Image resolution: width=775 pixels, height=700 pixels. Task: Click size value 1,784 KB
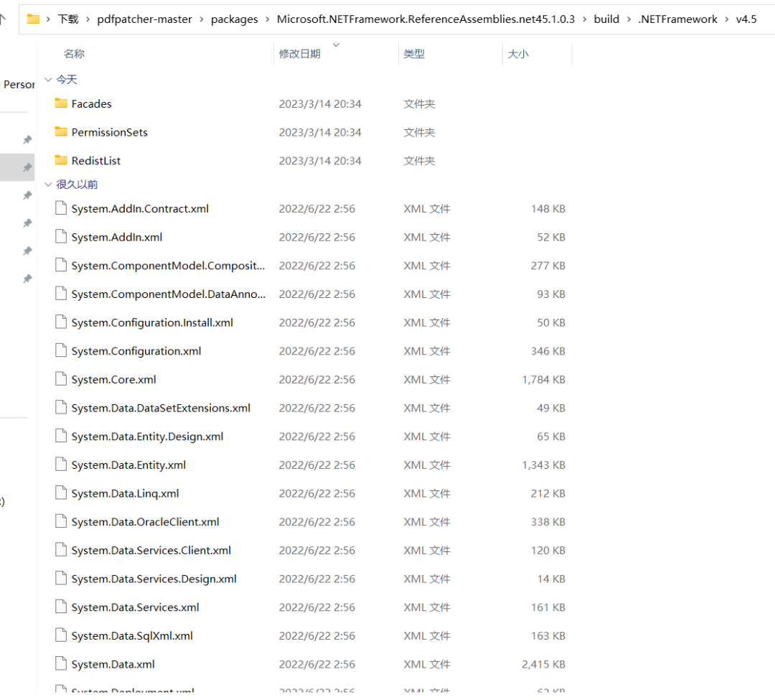(544, 379)
